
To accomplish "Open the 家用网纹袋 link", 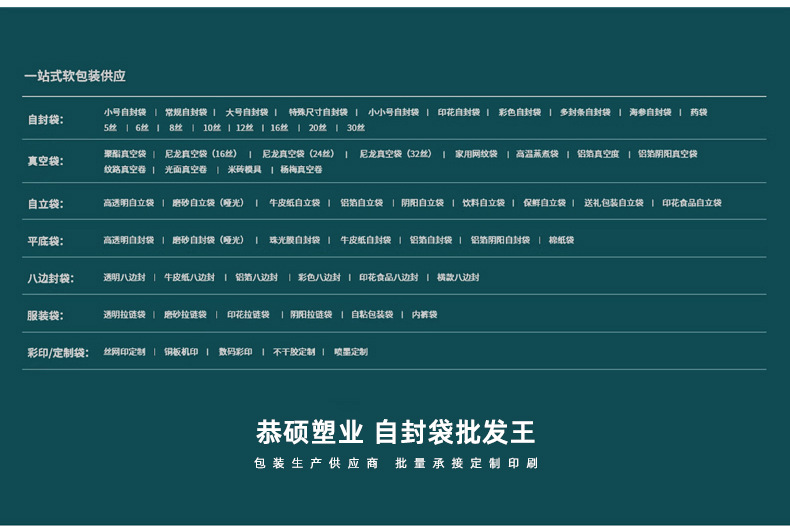I will point(476,154).
